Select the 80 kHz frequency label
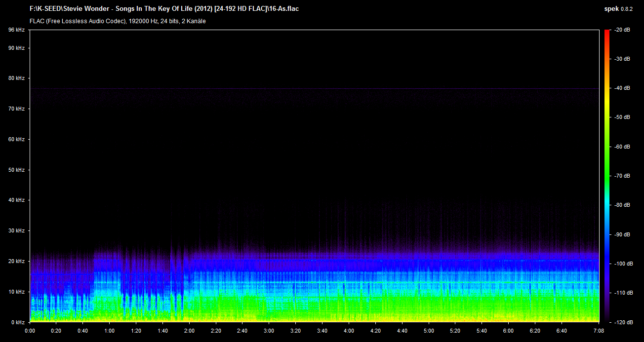The image size is (644, 342). coord(16,78)
